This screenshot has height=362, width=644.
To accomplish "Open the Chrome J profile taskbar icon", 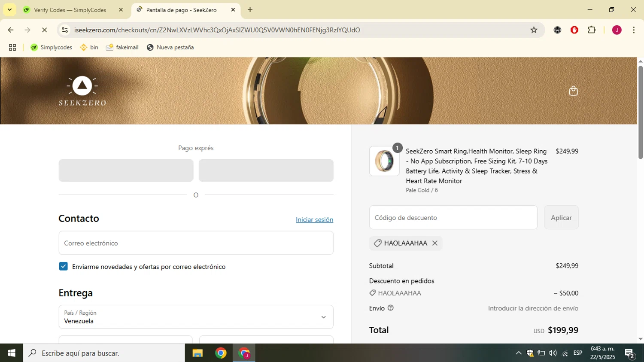I will pyautogui.click(x=244, y=353).
